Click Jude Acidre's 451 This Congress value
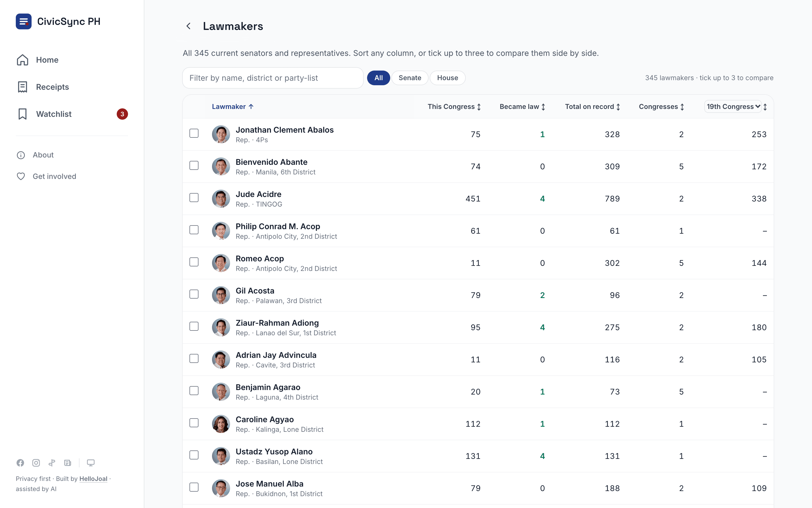The image size is (812, 508). [x=473, y=199]
